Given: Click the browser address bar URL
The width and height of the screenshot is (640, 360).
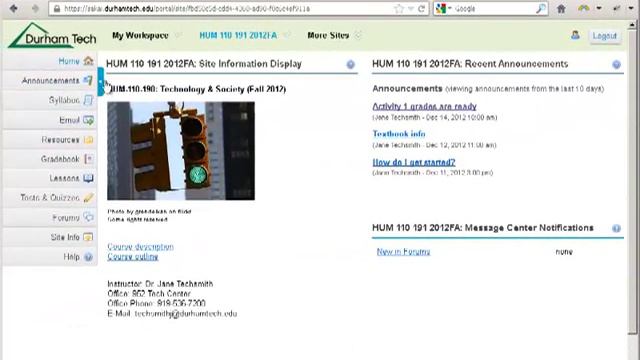Looking at the screenshot, I should [x=187, y=9].
